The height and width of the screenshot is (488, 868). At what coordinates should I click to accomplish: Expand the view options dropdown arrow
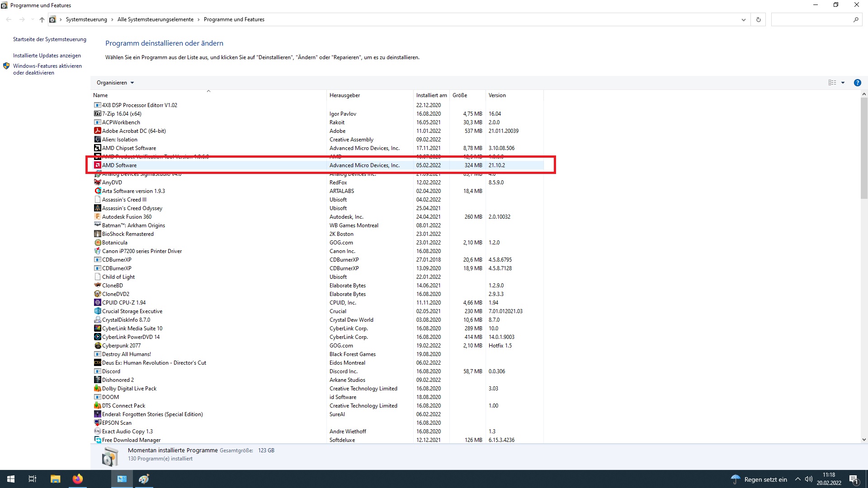pos(843,83)
